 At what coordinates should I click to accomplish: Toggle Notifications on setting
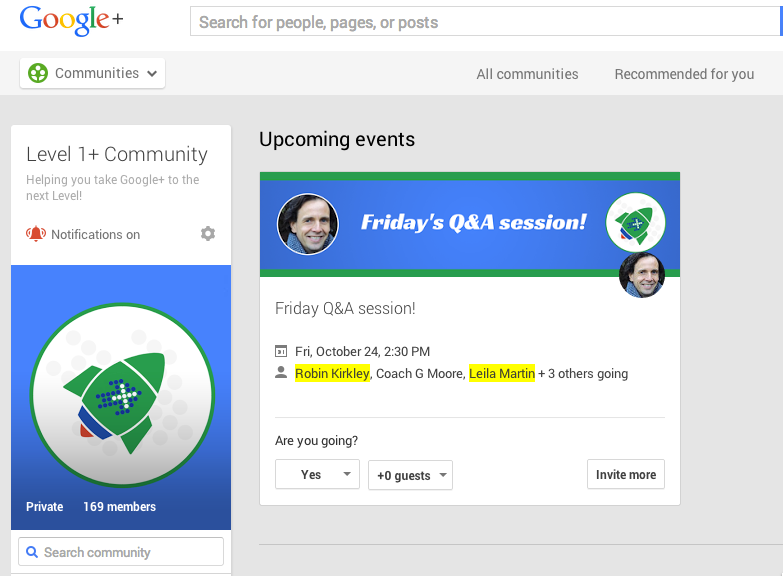95,234
